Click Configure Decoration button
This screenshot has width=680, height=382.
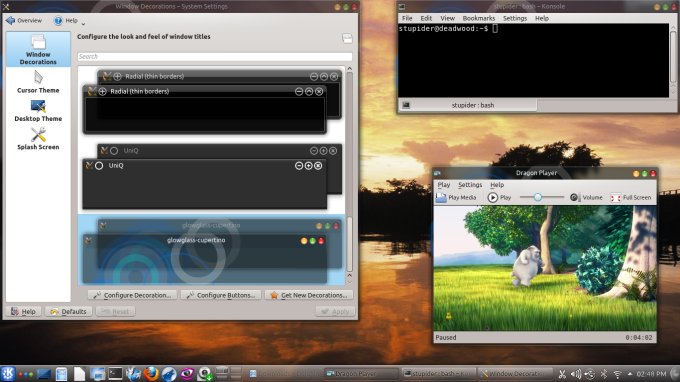[132, 295]
